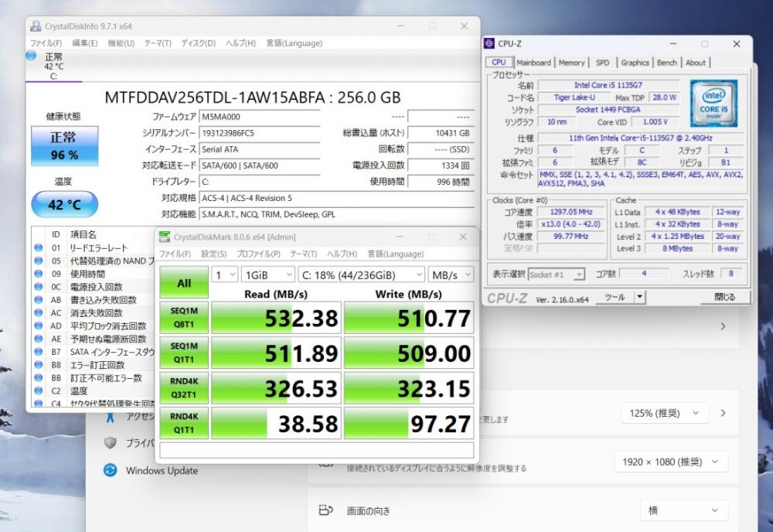Image resolution: width=773 pixels, height=532 pixels.
Task: Click the CrystalDiskMark title bar app icon
Action: (x=165, y=237)
